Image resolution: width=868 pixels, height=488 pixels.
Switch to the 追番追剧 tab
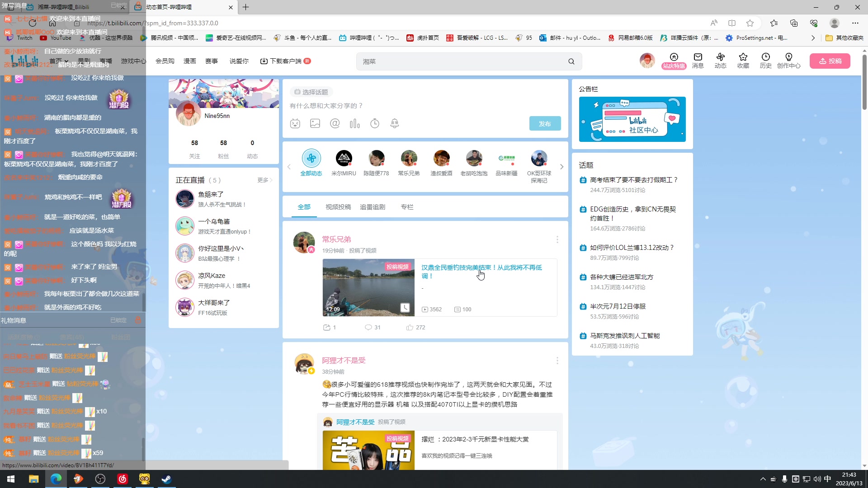pyautogui.click(x=373, y=207)
